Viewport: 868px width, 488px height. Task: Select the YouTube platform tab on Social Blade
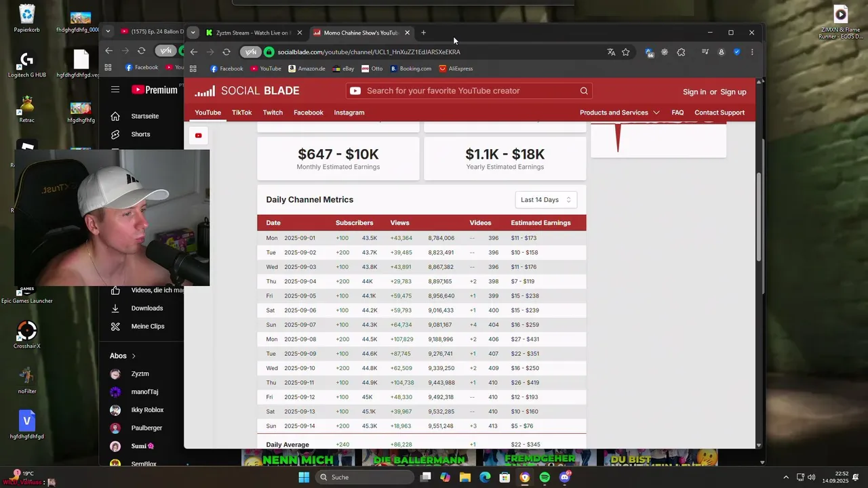pyautogui.click(x=208, y=113)
